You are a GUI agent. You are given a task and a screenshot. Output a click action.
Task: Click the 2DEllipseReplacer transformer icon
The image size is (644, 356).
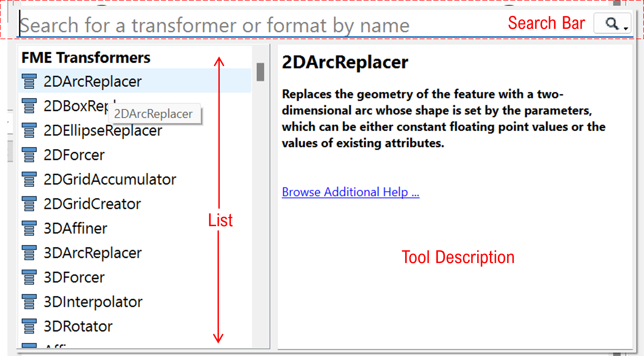click(x=29, y=130)
